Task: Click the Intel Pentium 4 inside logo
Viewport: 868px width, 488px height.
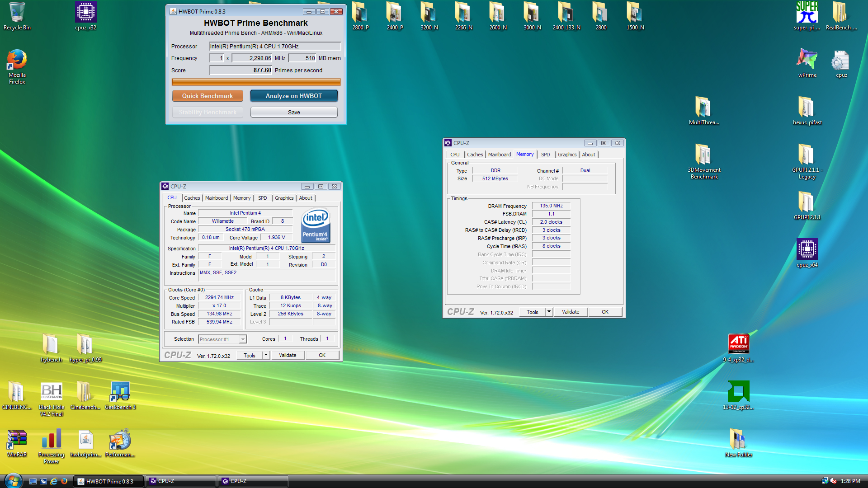Action: (316, 225)
